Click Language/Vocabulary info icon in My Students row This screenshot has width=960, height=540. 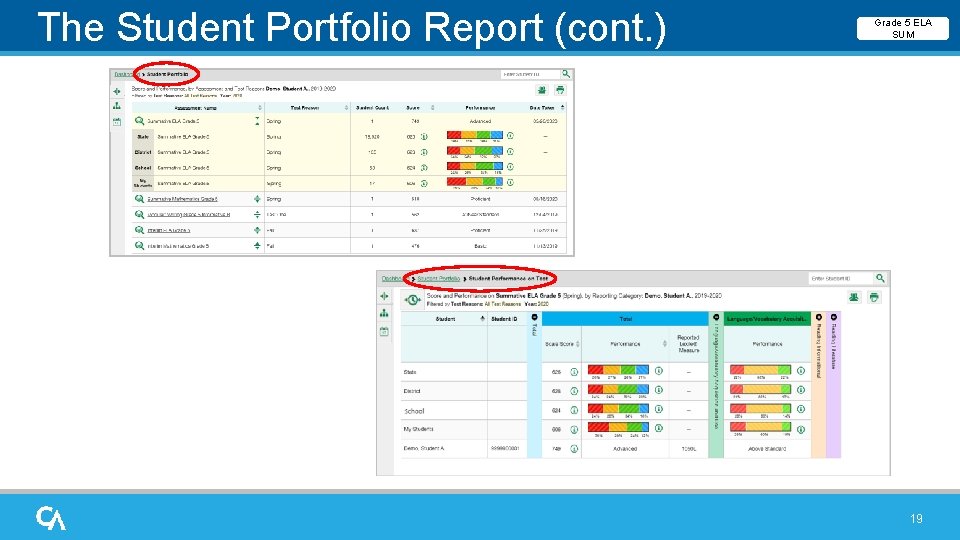pyautogui.click(x=801, y=429)
